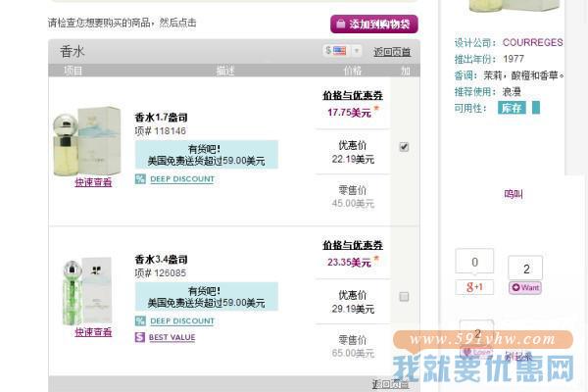The image size is (588, 392).
Task: Click DEEP DISCOUNT link for 3.4盎司 item
Action: pos(182,321)
